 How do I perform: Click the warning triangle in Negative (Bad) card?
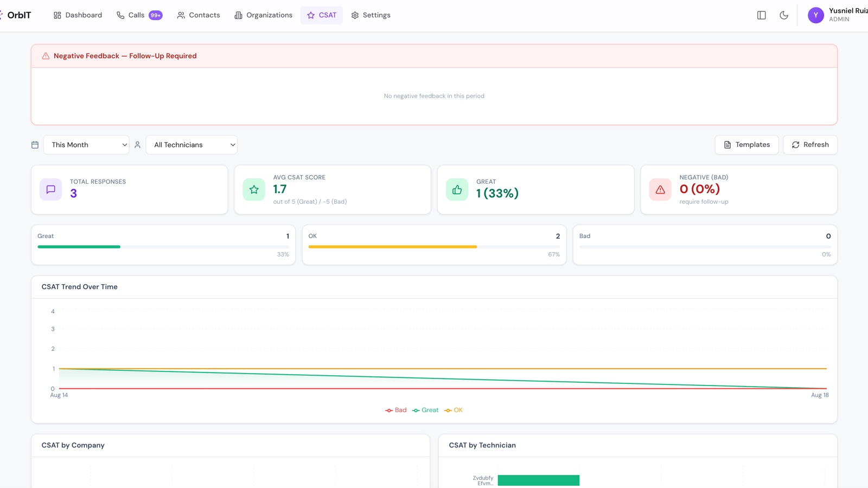(x=660, y=189)
